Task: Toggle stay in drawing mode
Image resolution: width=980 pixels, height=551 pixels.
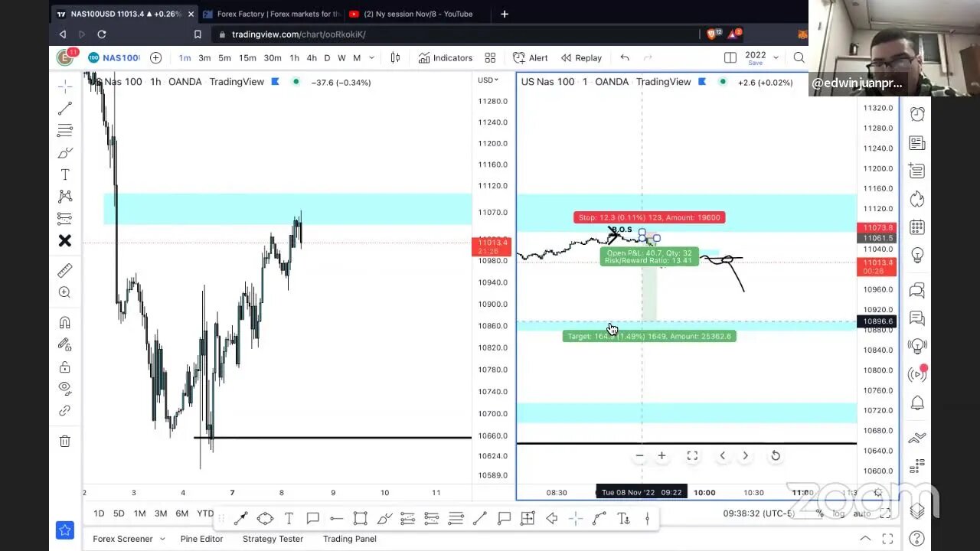Action: click(65, 345)
